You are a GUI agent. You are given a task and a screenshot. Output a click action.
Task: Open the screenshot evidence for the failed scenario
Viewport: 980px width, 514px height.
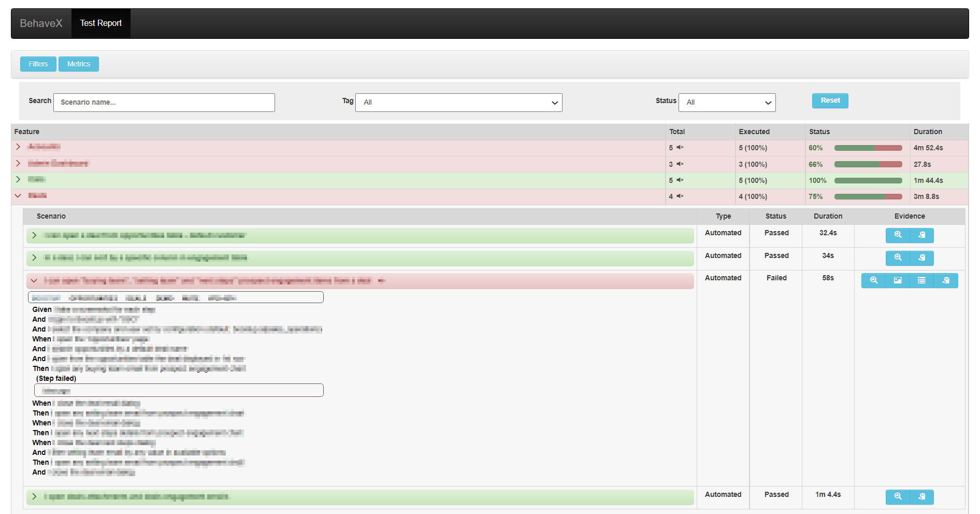898,280
